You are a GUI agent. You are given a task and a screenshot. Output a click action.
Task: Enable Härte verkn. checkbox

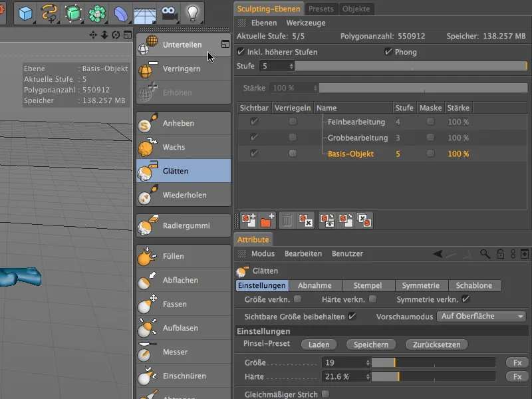[372, 299]
